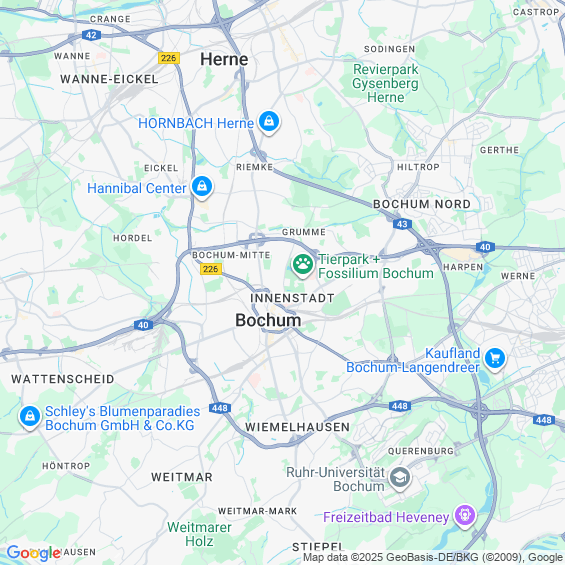Screen dimensions: 565x565
Task: Click the Freizeitbad Heveney purple pin
Action: coord(465,516)
